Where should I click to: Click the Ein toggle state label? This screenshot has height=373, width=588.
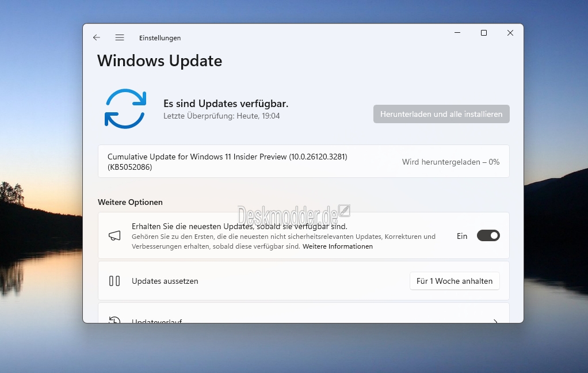pos(462,236)
